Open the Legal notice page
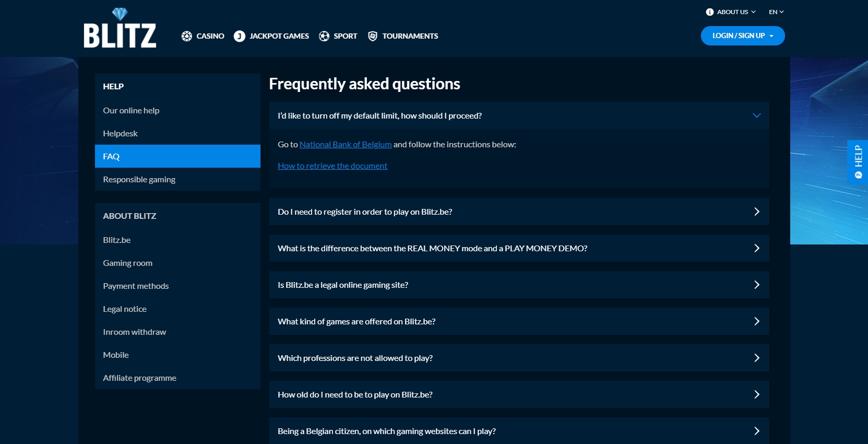Image resolution: width=868 pixels, height=444 pixels. coord(177,309)
